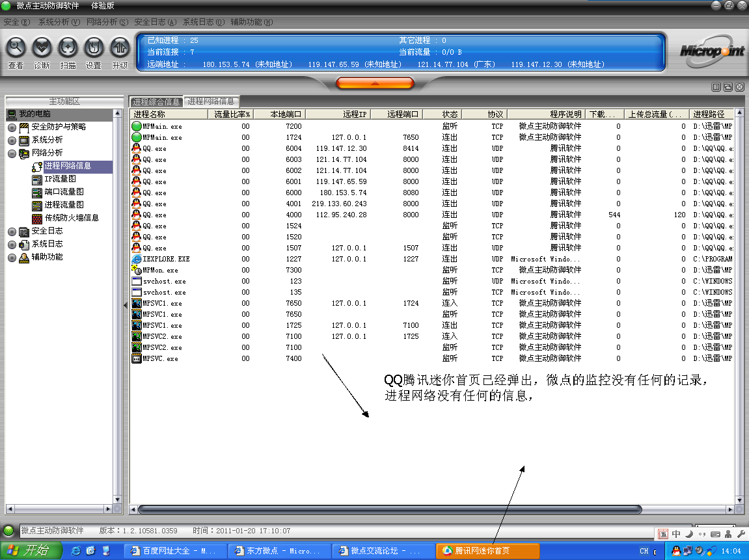Screen dimensions: 749x560
Task: Launch Internet Explorer quick launch icon
Action: 75,550
